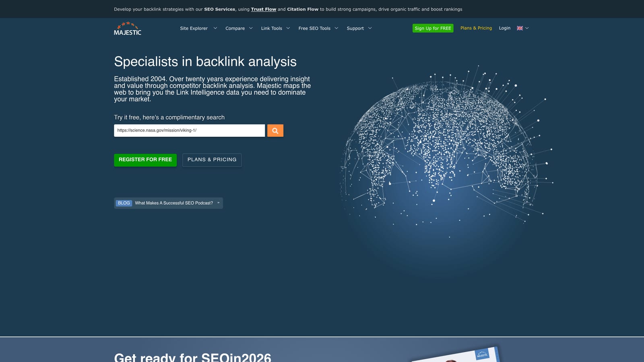Image resolution: width=644 pixels, height=362 pixels.
Task: Open the Site Explorer menu
Action: [194, 28]
